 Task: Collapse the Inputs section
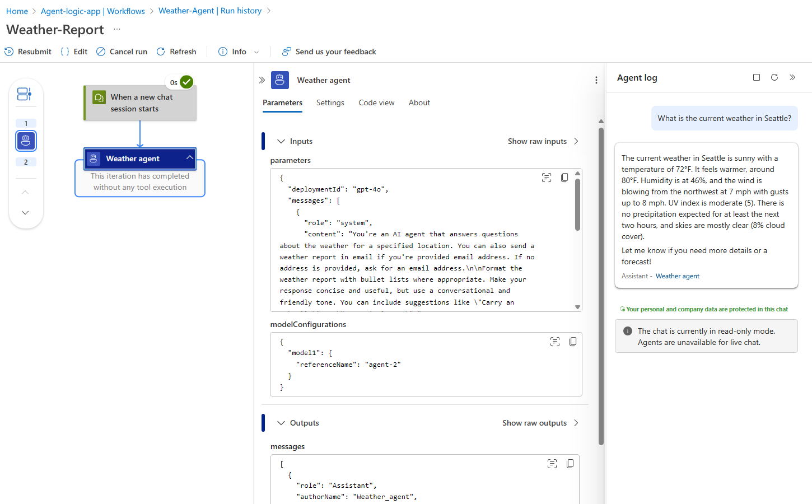(281, 141)
